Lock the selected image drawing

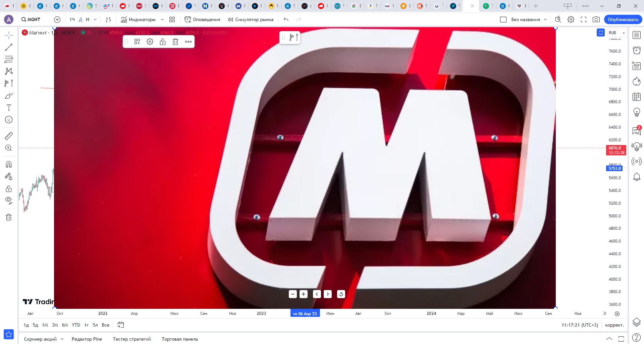coord(163,42)
